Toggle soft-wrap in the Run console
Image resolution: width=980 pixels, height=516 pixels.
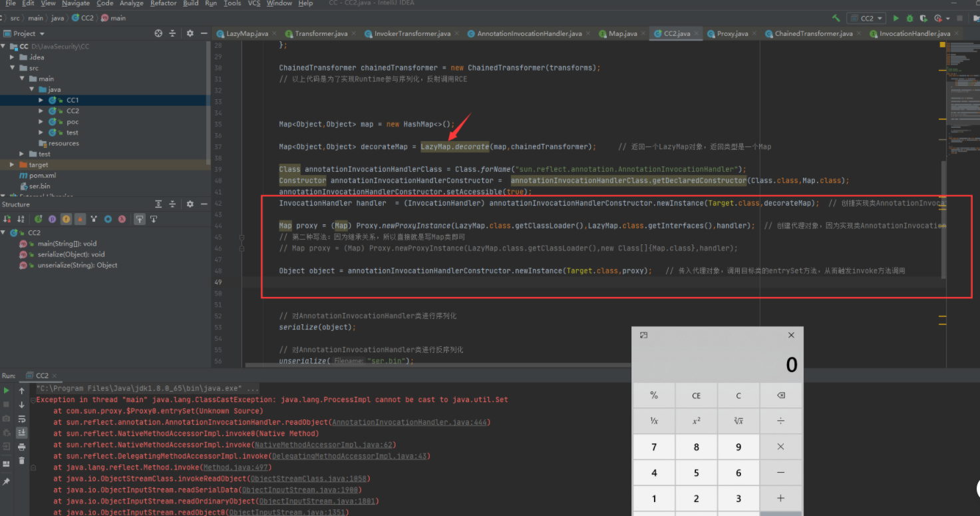(x=21, y=418)
